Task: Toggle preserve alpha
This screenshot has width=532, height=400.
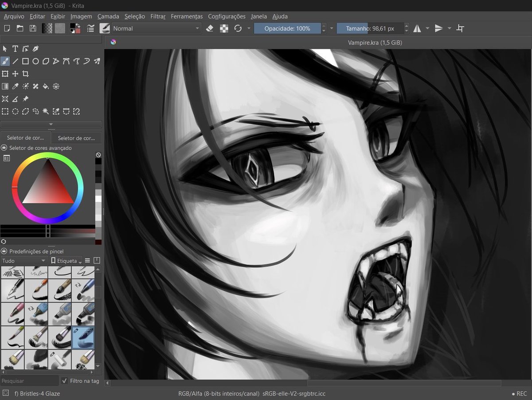Action: [224, 28]
